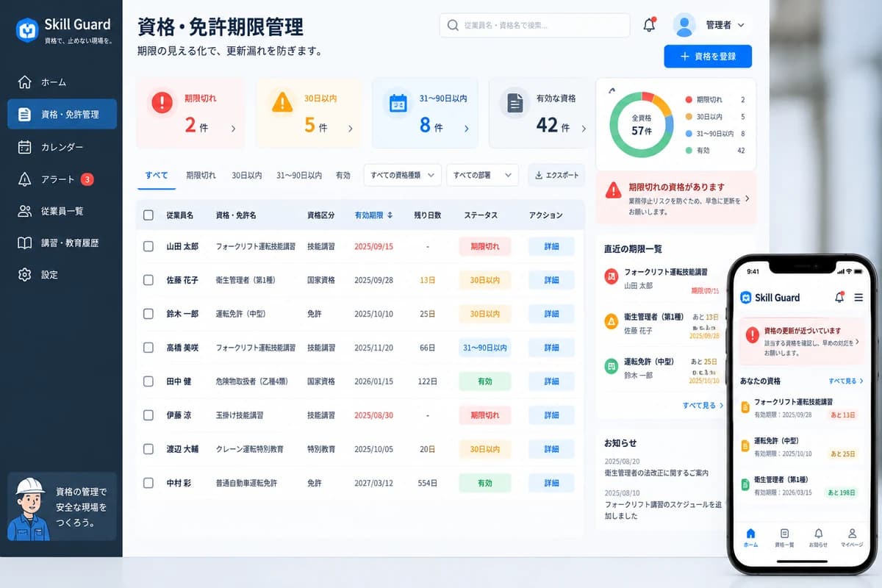Image resolution: width=882 pixels, height=588 pixels.
Task: Switch to the 期限切れ filter tab
Action: 201,175
